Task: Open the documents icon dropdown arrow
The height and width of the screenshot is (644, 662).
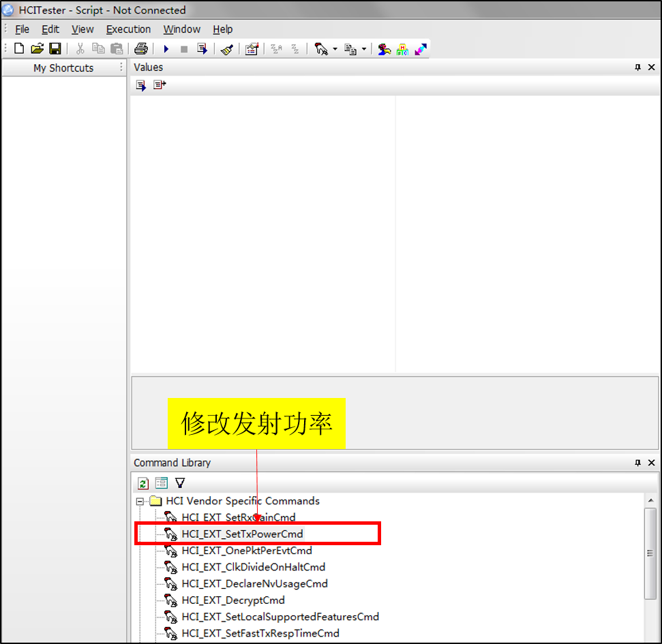Action: [x=364, y=49]
